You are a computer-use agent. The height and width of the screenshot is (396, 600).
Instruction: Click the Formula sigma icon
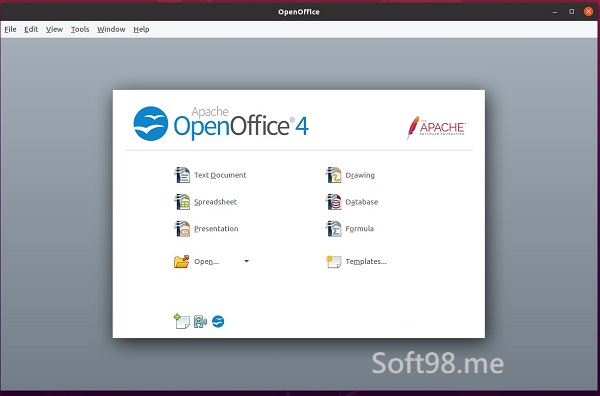coord(334,229)
